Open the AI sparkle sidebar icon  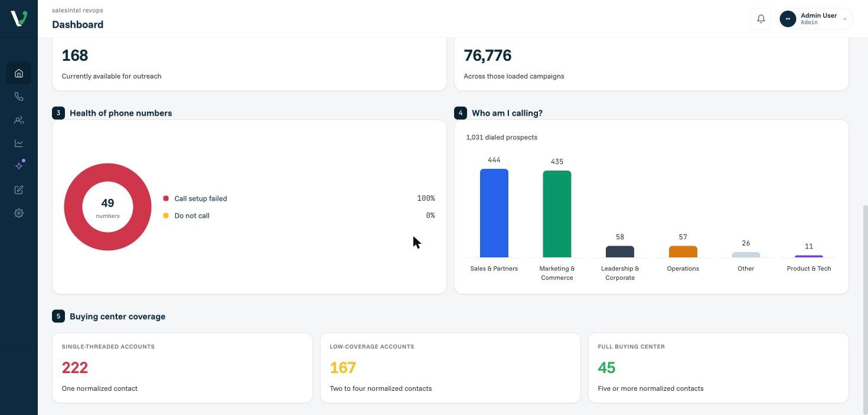[x=19, y=166]
